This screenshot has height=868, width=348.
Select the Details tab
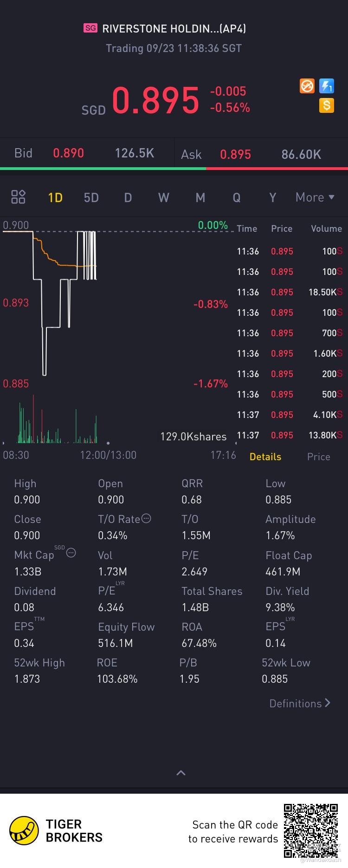pyautogui.click(x=265, y=457)
